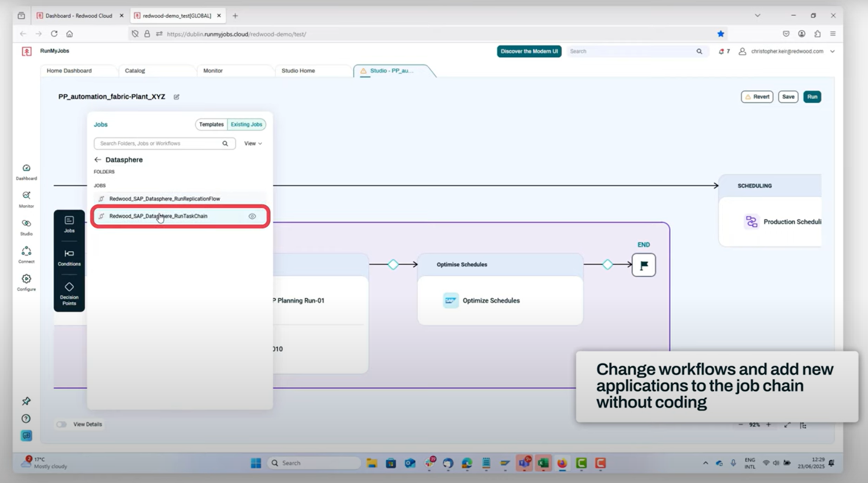868x483 pixels.
Task: Click the layout tree icon at the canvas bottom right
Action: (803, 425)
